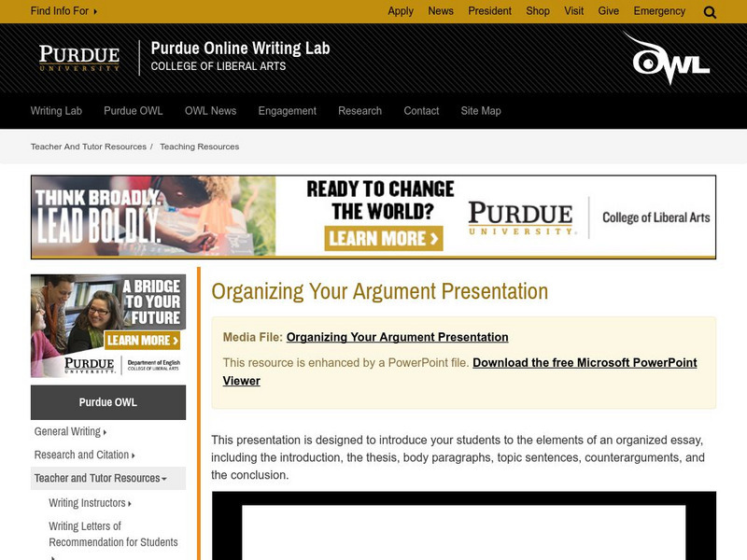The image size is (747, 560).
Task: Open the Apply link
Action: click(x=401, y=11)
